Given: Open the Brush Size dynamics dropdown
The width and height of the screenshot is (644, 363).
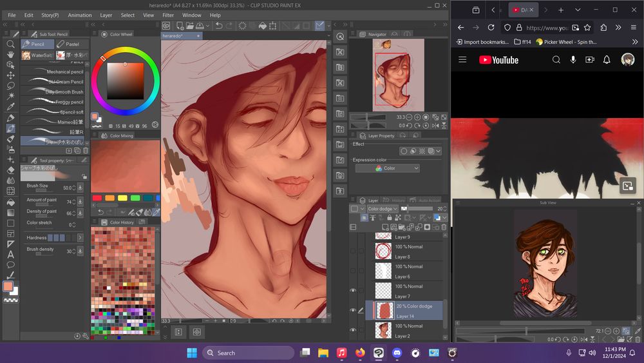Looking at the screenshot, I should click(x=80, y=188).
